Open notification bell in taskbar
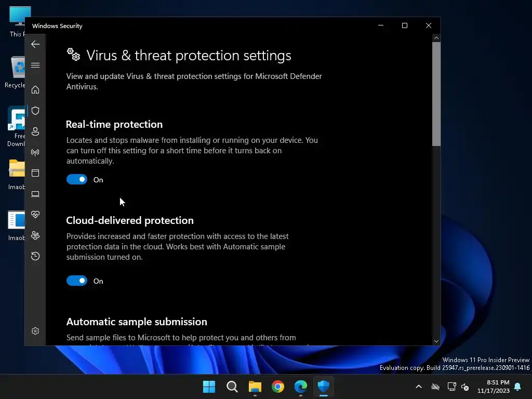Screen dimensions: 532x399 click(x=518, y=387)
